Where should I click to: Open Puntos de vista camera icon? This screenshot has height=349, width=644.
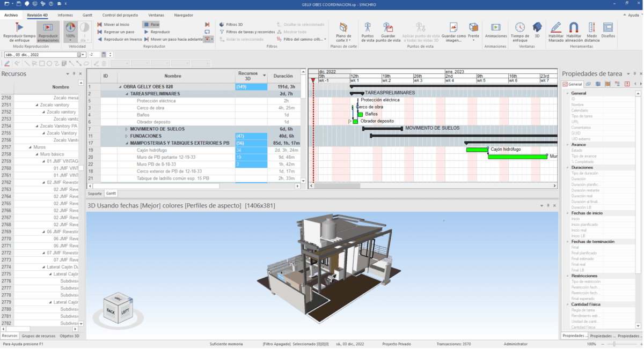coord(368,27)
